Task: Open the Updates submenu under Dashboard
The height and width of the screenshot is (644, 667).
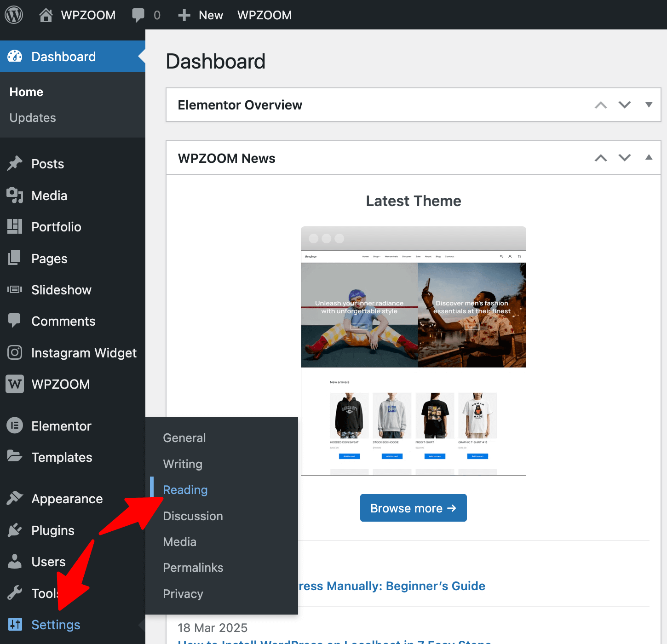Action: (x=33, y=118)
